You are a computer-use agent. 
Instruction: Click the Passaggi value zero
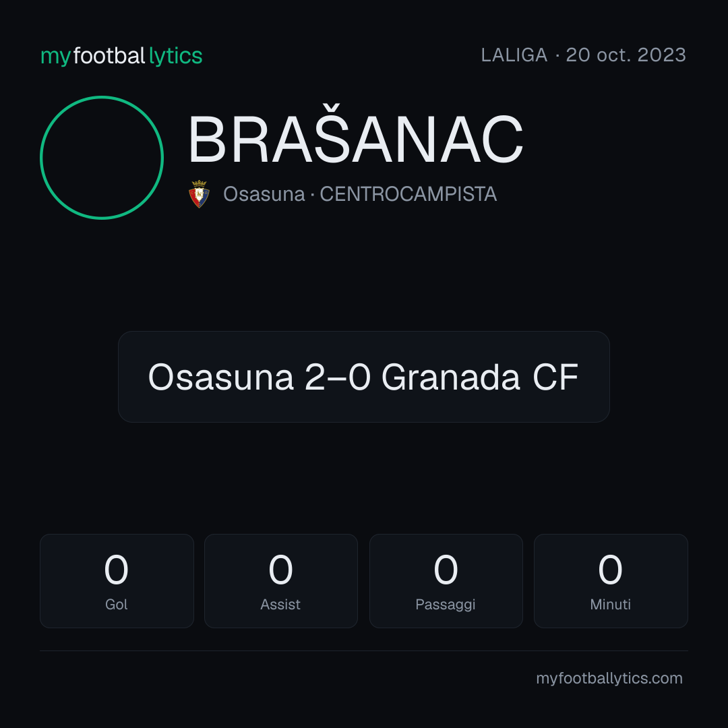[x=446, y=569]
